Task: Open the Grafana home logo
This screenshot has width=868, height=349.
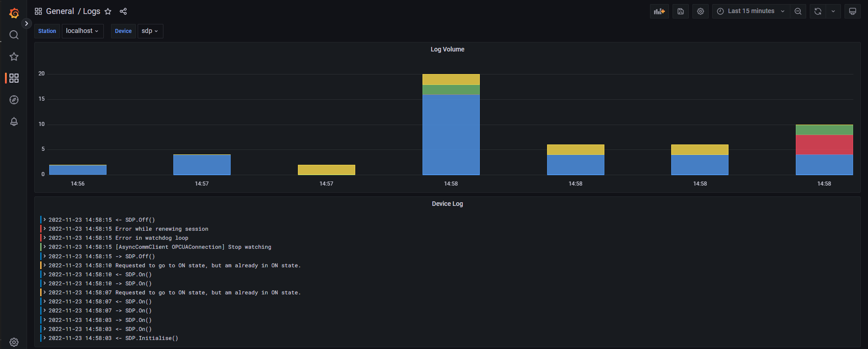Action: [x=14, y=13]
